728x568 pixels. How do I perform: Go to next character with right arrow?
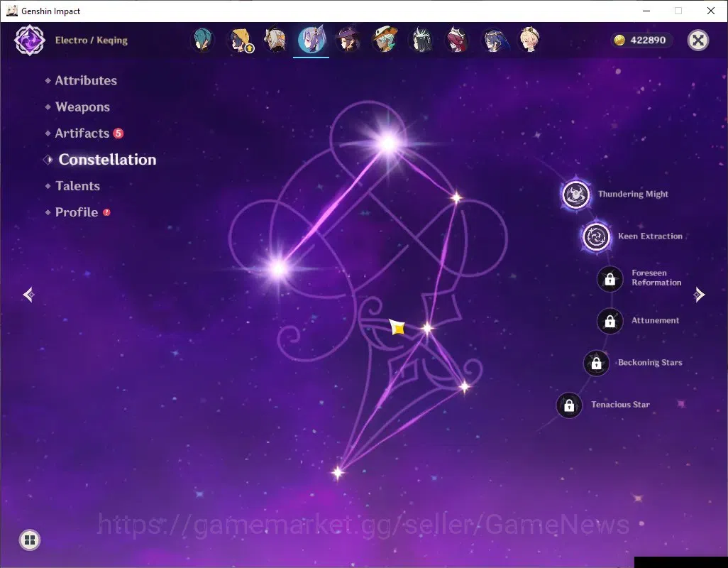(699, 295)
